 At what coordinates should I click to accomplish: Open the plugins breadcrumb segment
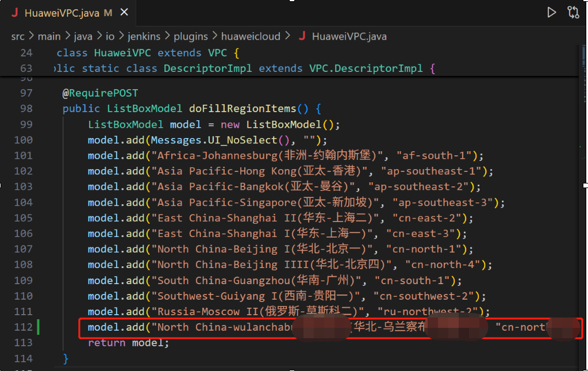(190, 36)
